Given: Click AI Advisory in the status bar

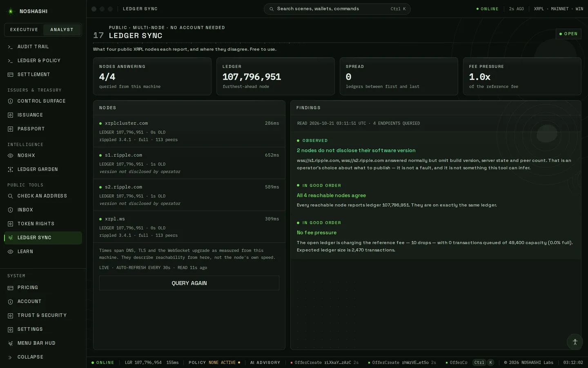Looking at the screenshot, I should pos(265,363).
